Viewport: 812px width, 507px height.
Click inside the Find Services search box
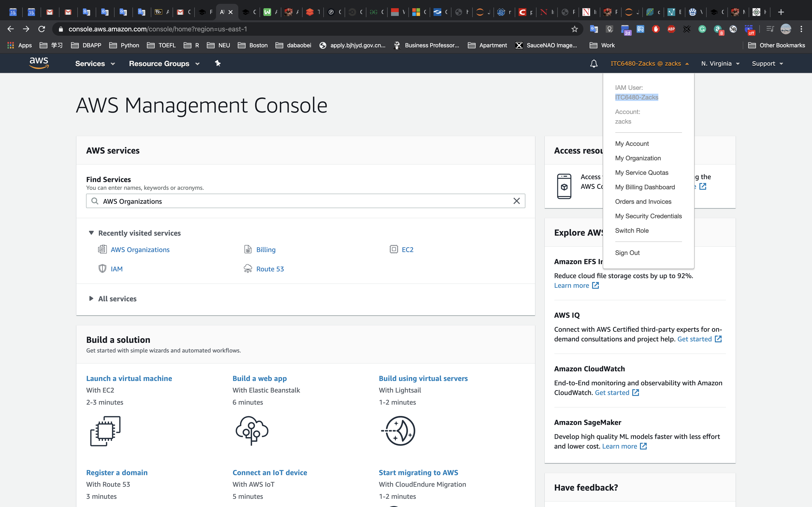click(x=302, y=201)
